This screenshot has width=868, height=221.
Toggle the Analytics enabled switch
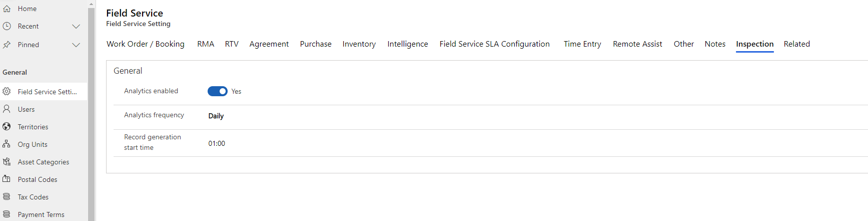click(218, 91)
